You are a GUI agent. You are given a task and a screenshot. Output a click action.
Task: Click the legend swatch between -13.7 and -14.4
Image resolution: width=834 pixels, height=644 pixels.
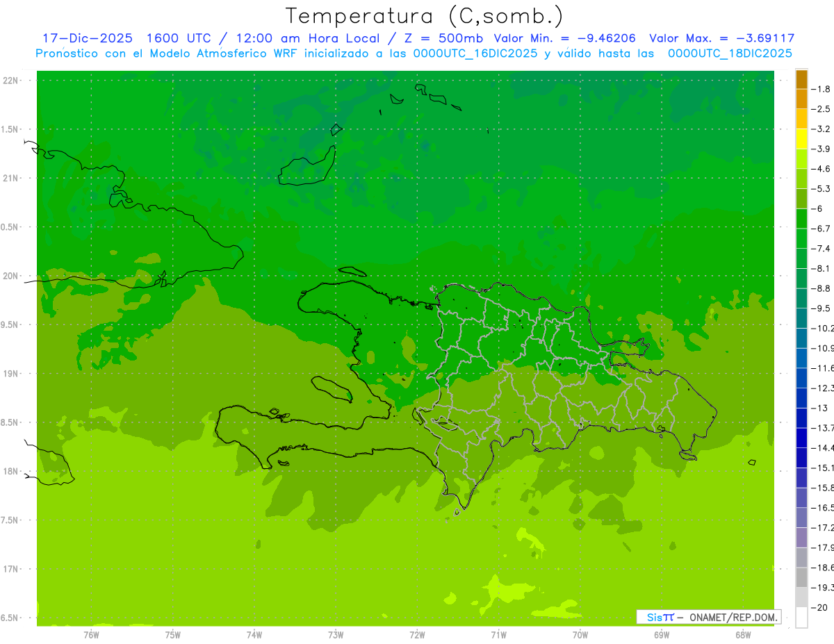click(801, 438)
